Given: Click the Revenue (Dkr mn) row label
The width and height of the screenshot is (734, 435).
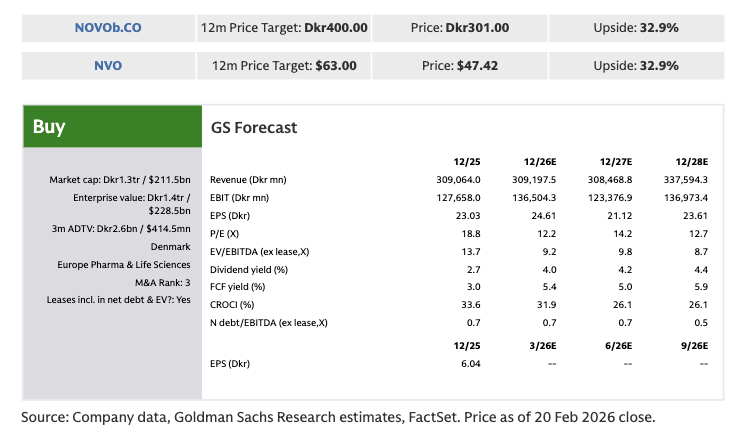Looking at the screenshot, I should tap(248, 179).
